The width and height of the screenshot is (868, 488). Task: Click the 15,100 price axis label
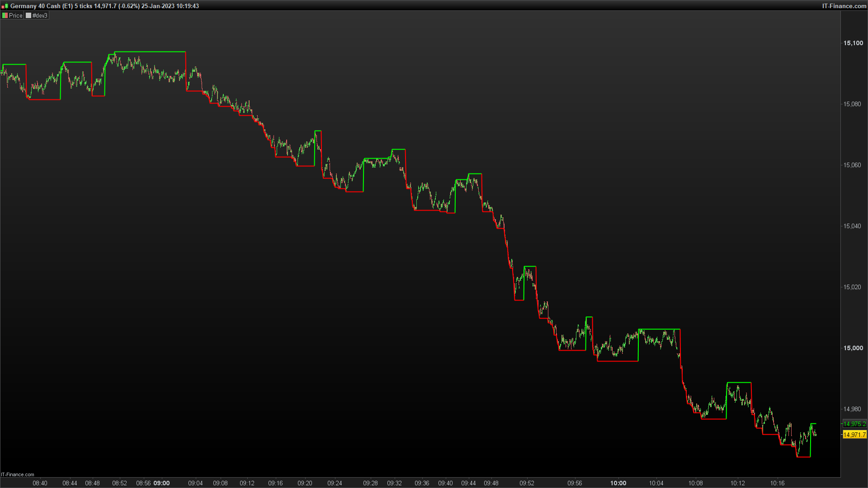(853, 43)
